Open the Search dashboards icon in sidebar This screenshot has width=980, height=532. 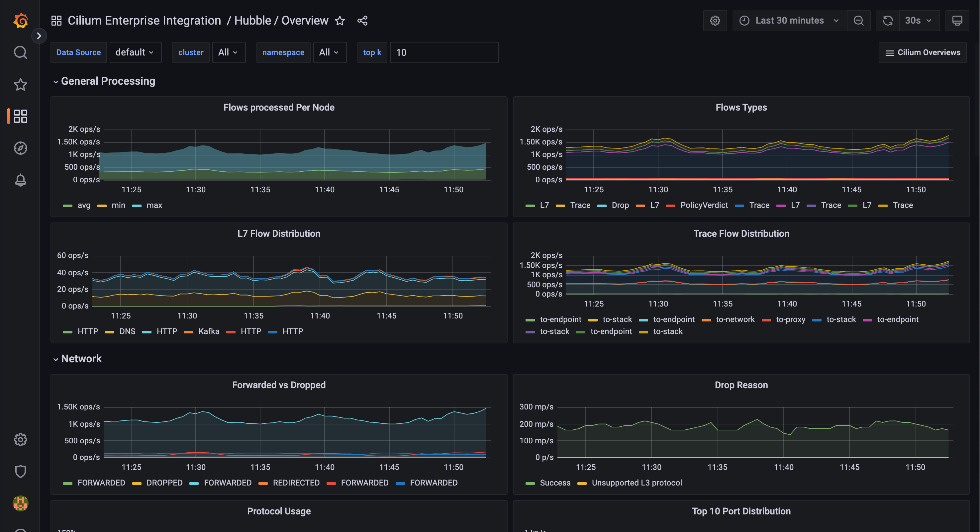[x=21, y=52]
